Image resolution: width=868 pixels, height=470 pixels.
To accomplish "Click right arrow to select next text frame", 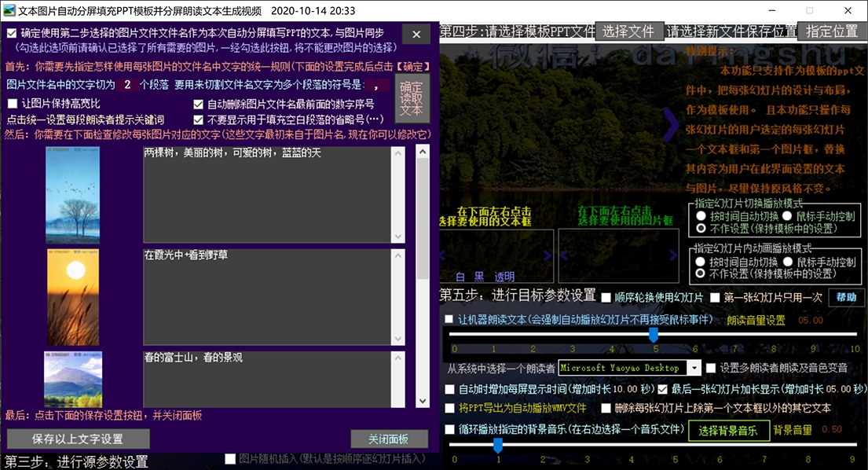I will [548, 255].
